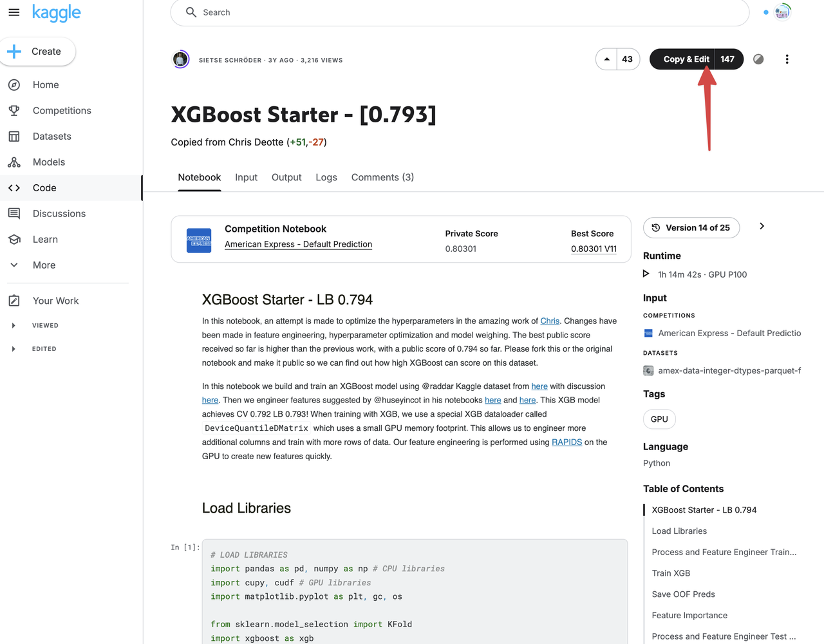Open the American Express competition logo
Image resolution: width=824 pixels, height=644 pixels.
pos(199,240)
